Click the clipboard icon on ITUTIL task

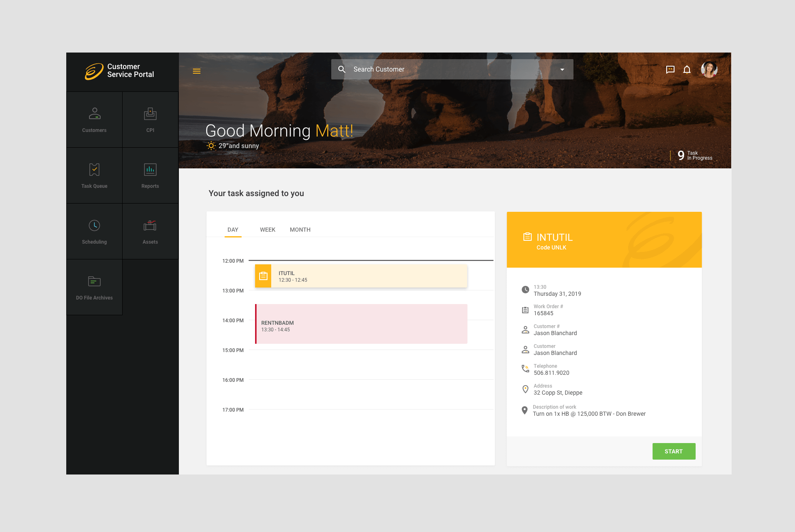(x=263, y=276)
